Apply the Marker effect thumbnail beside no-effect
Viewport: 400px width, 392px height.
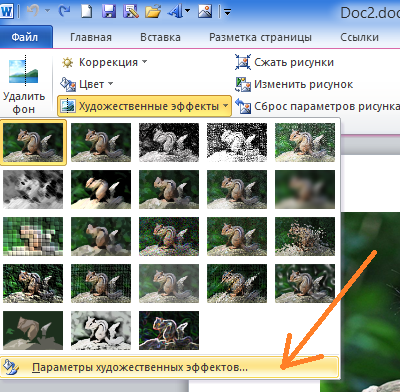coord(101,142)
